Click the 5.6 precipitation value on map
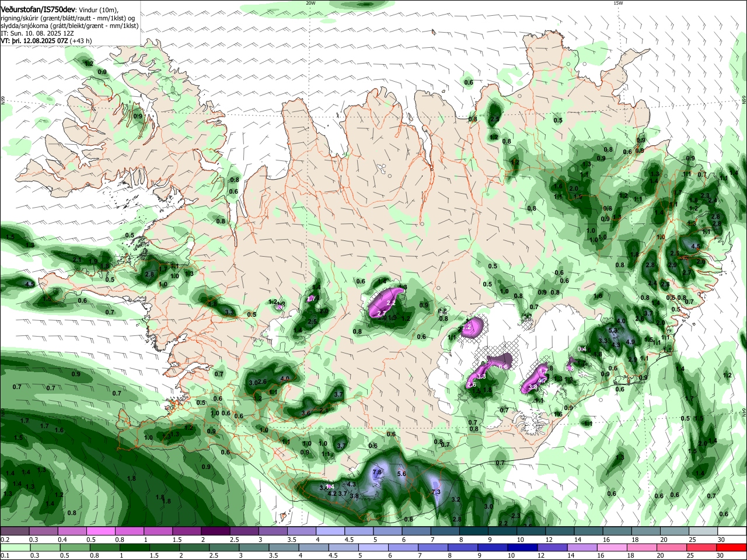Screen dimensions: 747x560 402,474
